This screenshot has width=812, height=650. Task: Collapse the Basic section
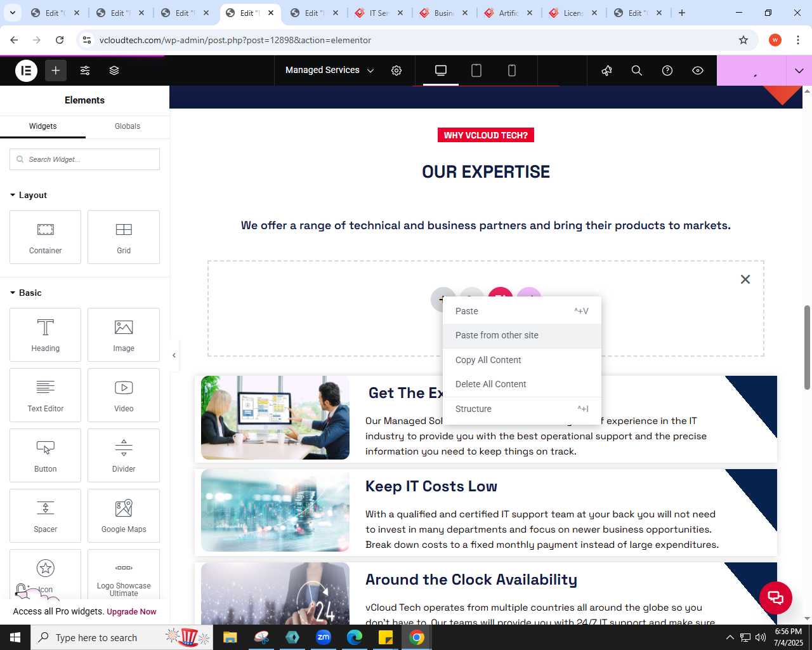tap(25, 293)
